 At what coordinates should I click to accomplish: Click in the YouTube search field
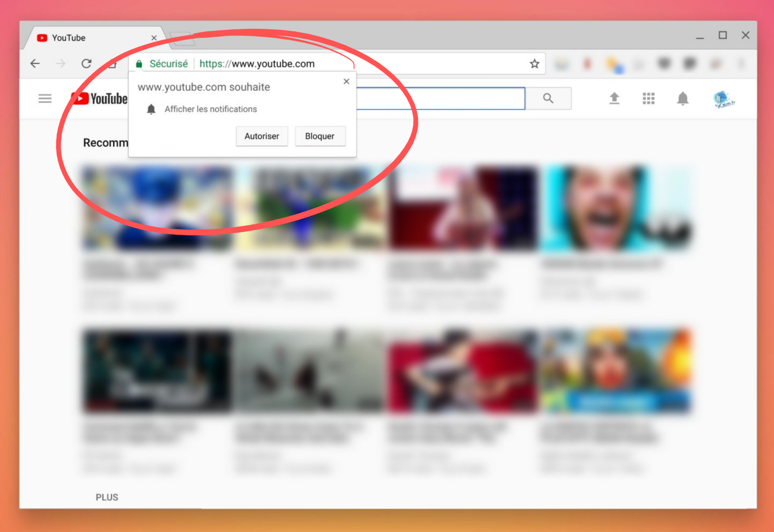(441, 98)
